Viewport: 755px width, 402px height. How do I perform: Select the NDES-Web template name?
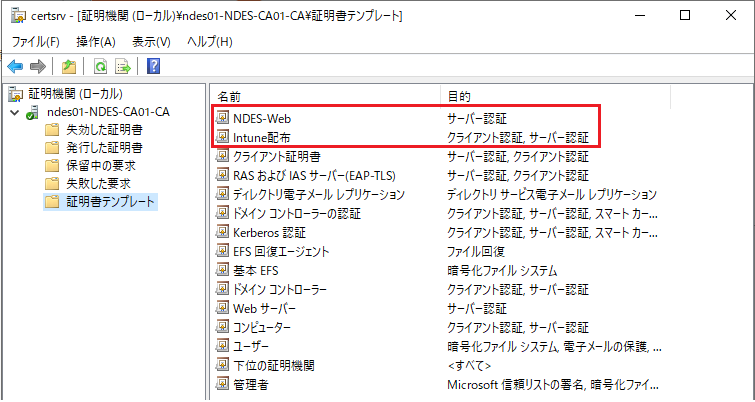[262, 118]
